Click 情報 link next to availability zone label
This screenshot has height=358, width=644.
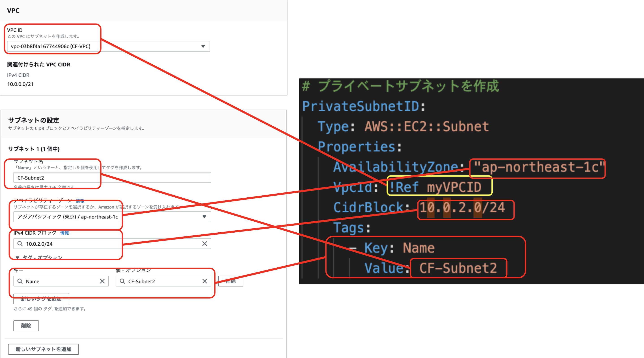pos(80,201)
